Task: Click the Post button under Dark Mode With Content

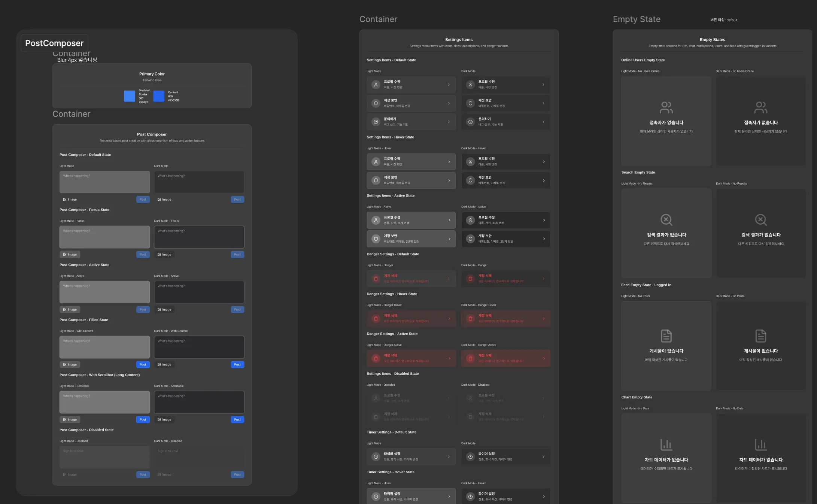Action: coord(237,365)
